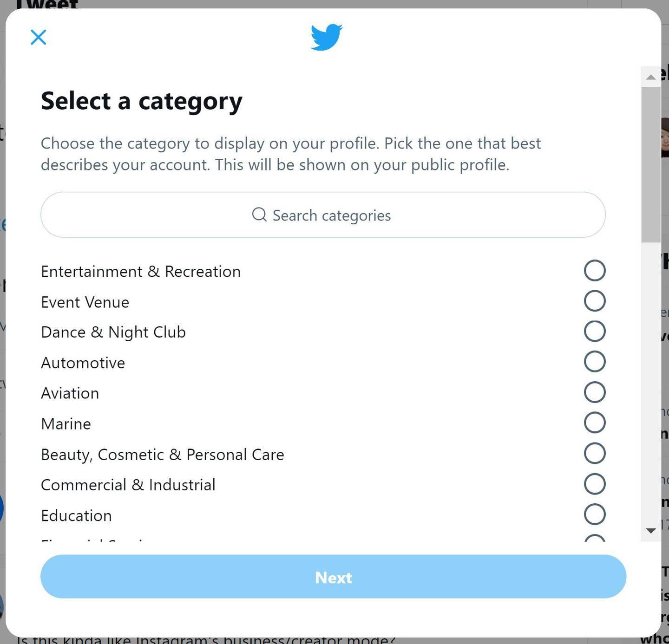Click the Twitter bird logo
This screenshot has width=669, height=644.
pos(327,37)
